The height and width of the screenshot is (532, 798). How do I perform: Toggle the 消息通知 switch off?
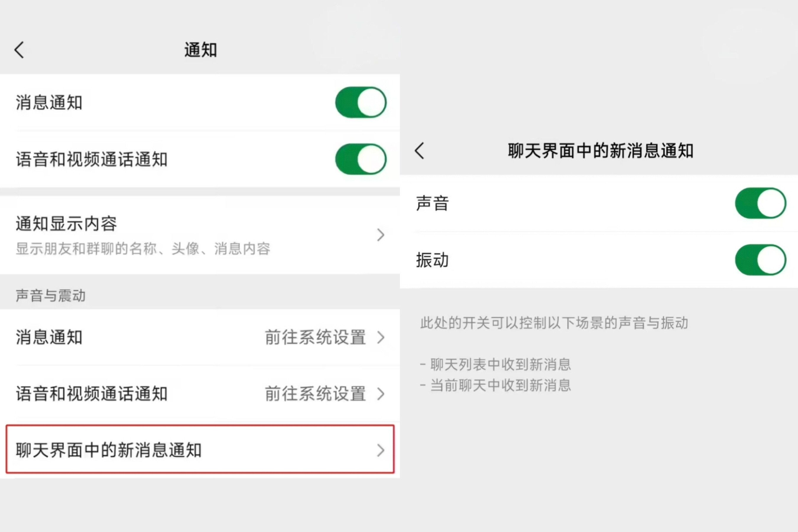(x=361, y=102)
